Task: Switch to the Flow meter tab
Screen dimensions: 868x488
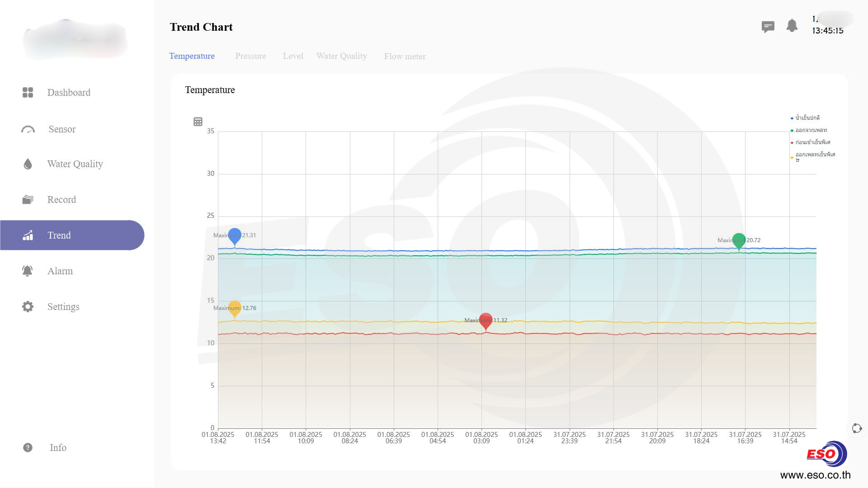Action: 405,56
